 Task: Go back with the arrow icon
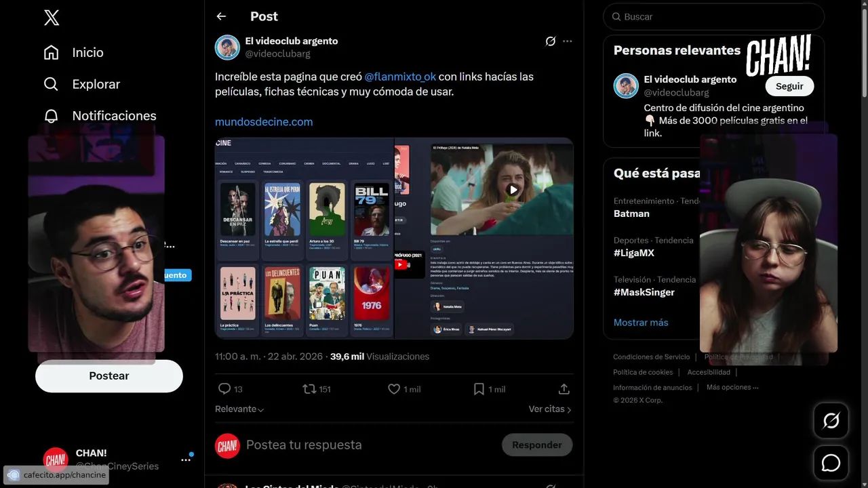tap(221, 16)
